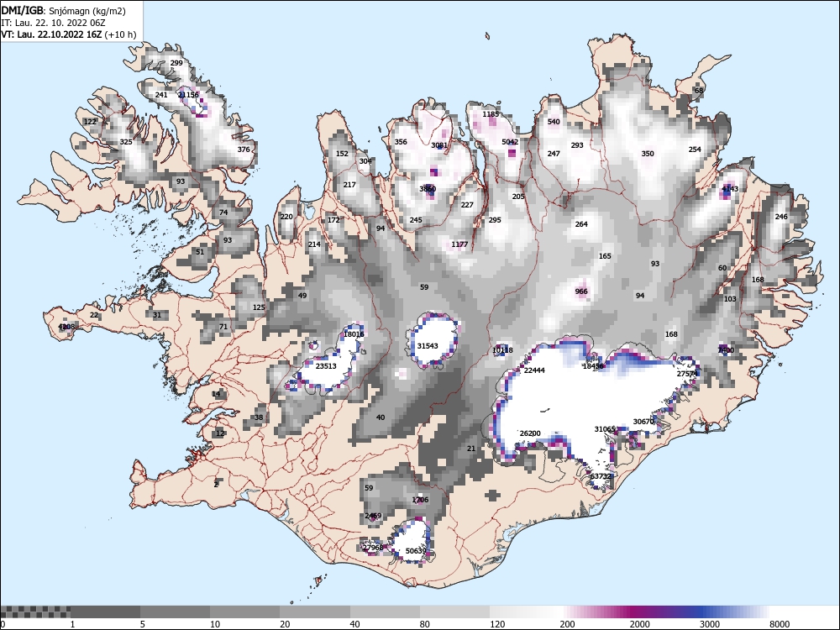The image size is (840, 630).
Task: Click snow value '325' on the map
Action: click(x=126, y=142)
